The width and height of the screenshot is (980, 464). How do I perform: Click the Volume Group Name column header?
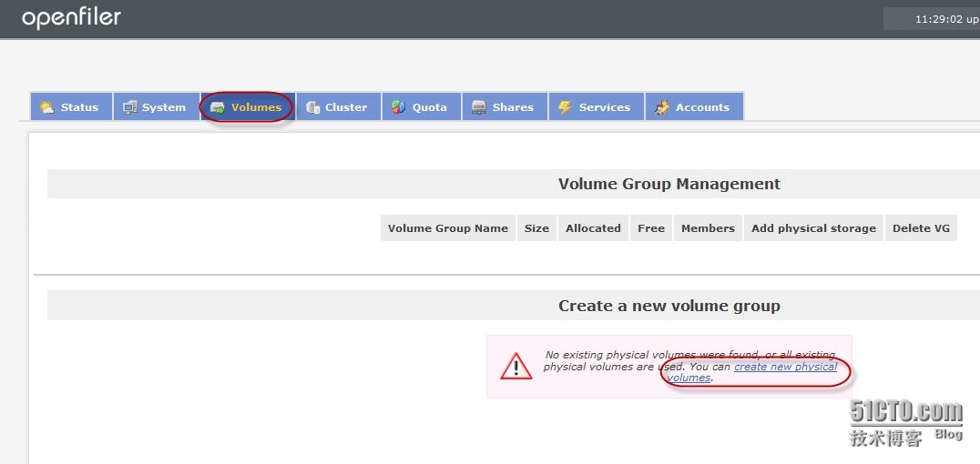pos(448,228)
